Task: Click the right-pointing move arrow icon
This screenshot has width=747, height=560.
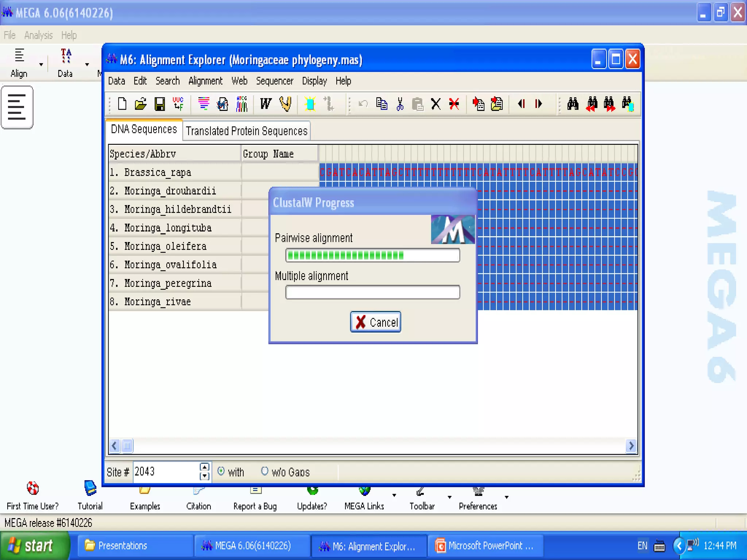Action: click(x=538, y=104)
